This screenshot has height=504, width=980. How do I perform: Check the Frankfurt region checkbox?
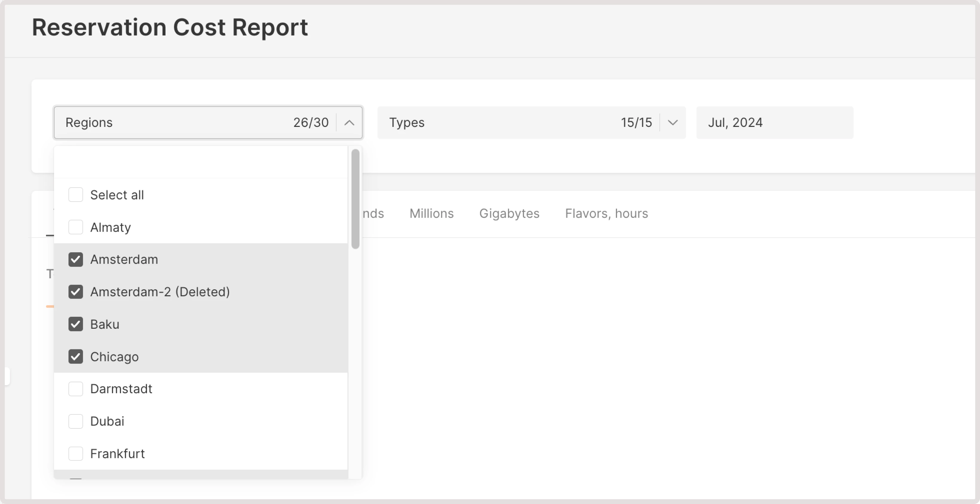[x=76, y=453]
